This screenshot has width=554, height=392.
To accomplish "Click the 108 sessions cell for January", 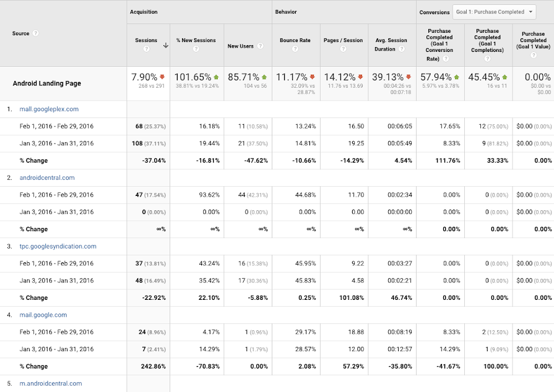I will click(149, 143).
